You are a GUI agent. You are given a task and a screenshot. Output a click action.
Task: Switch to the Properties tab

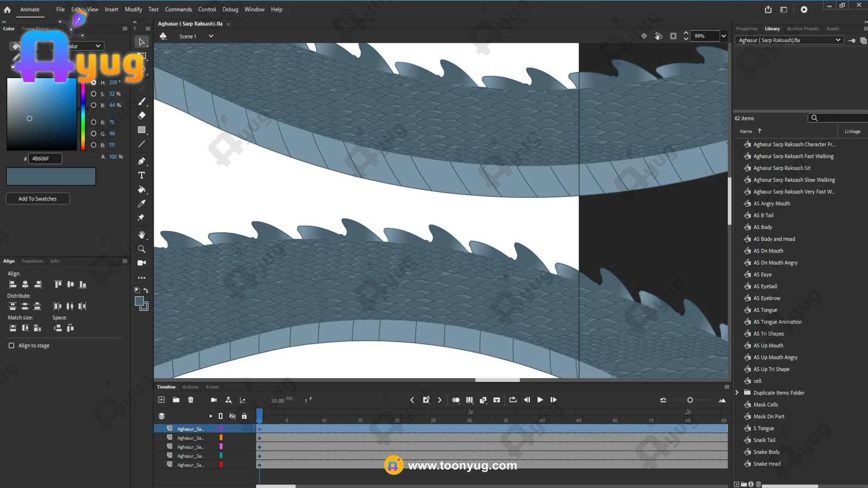(746, 28)
